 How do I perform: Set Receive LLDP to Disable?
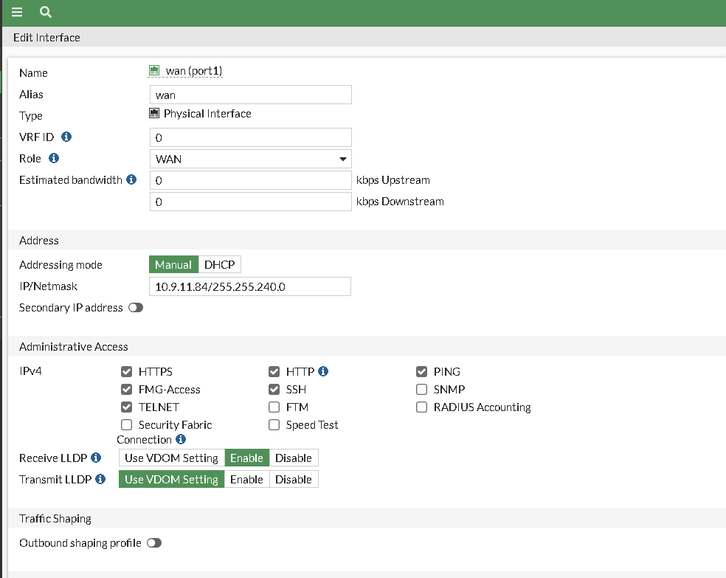click(x=293, y=458)
